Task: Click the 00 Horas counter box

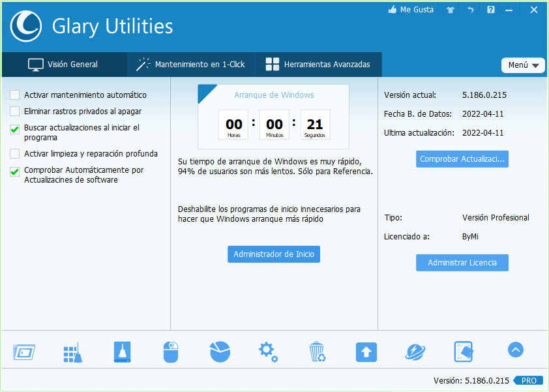Action: pyautogui.click(x=233, y=125)
